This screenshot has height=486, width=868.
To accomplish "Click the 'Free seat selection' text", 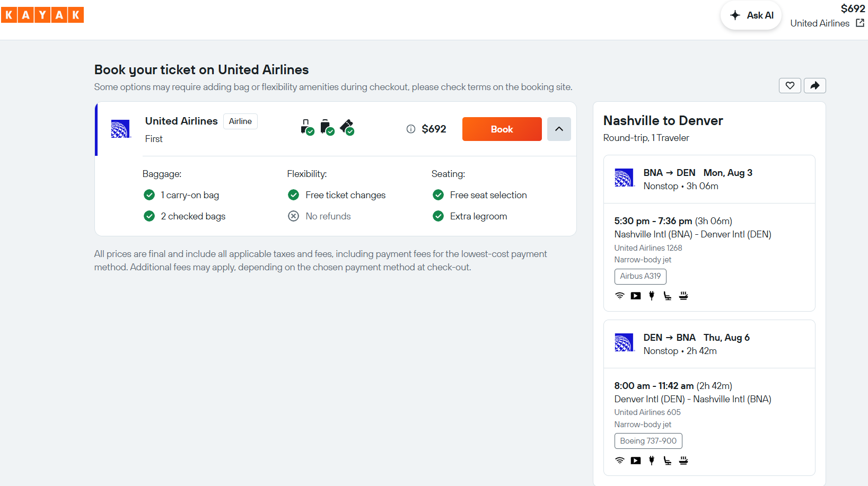I will (x=488, y=195).
